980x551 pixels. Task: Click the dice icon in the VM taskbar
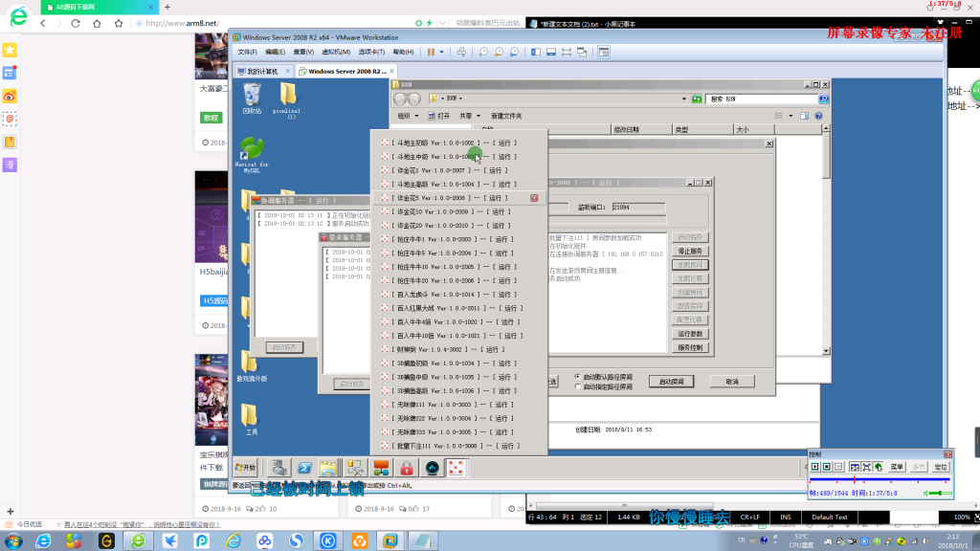[457, 468]
